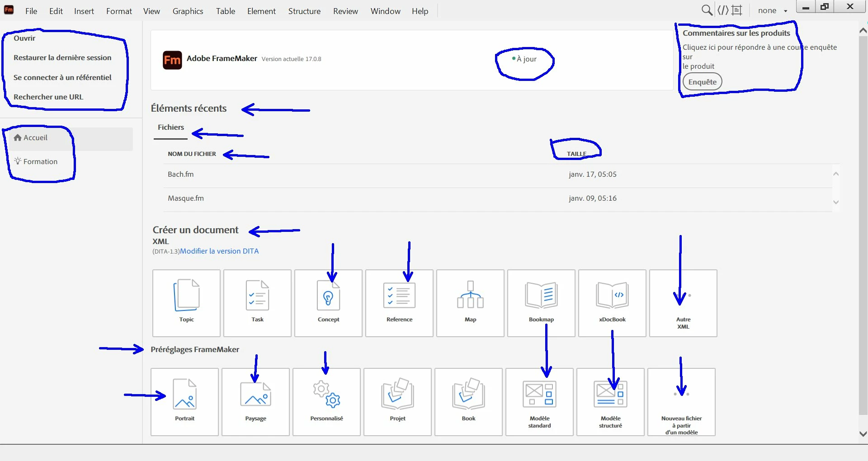
Task: Open the Modèle structuré template tile
Action: pyautogui.click(x=610, y=402)
